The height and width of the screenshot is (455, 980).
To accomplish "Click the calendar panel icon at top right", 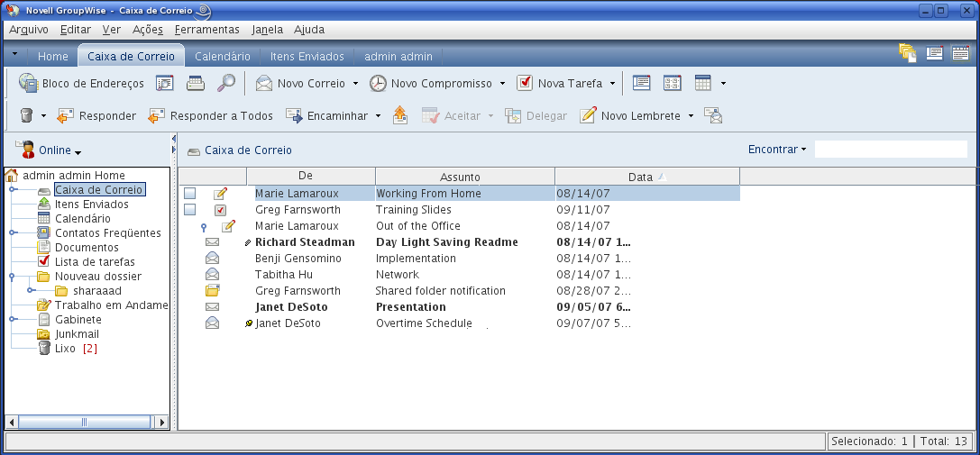I will [961, 53].
